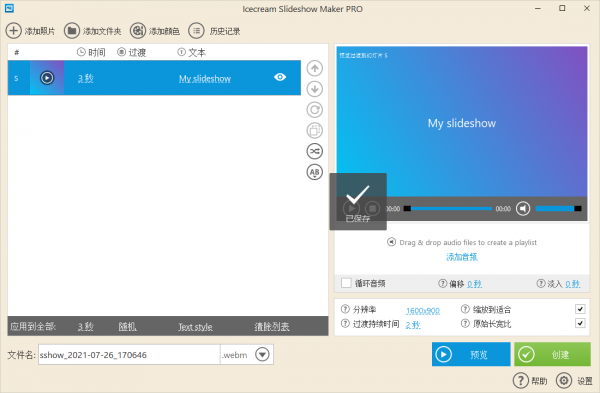Sort slides by name with AB icon

315,172
